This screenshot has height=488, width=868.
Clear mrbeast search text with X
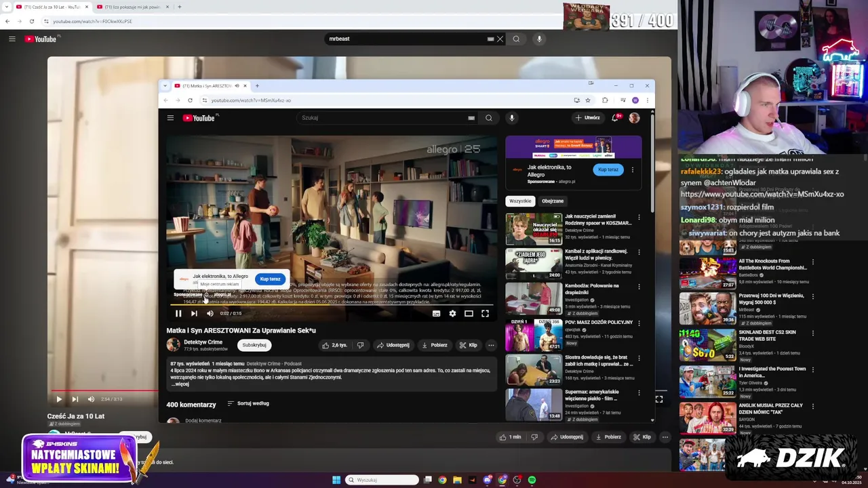tap(500, 39)
